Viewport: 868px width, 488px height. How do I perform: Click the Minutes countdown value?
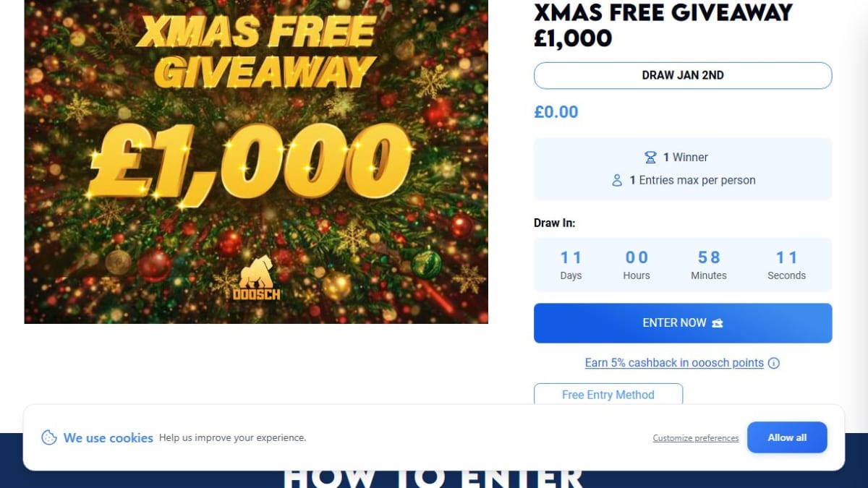click(x=709, y=257)
